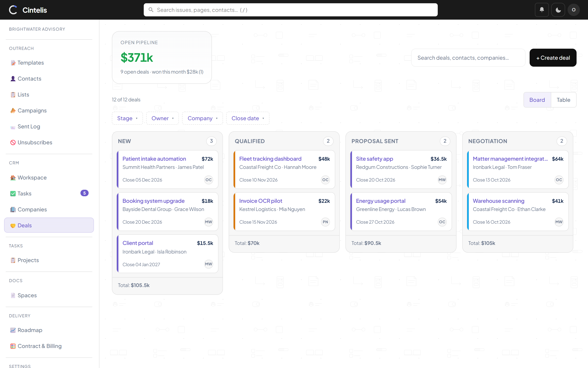
Task: Open Contacts in the sidebar
Action: tap(49, 79)
